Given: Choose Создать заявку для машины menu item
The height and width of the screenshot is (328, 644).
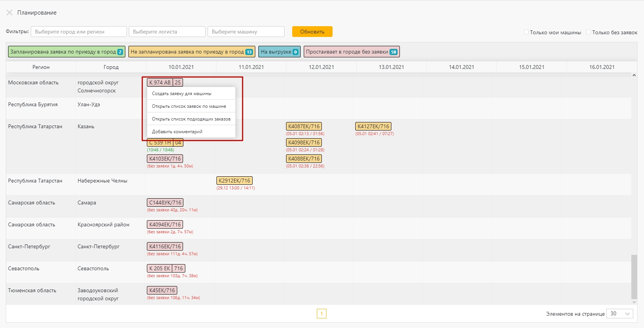Looking at the screenshot, I should [x=181, y=94].
